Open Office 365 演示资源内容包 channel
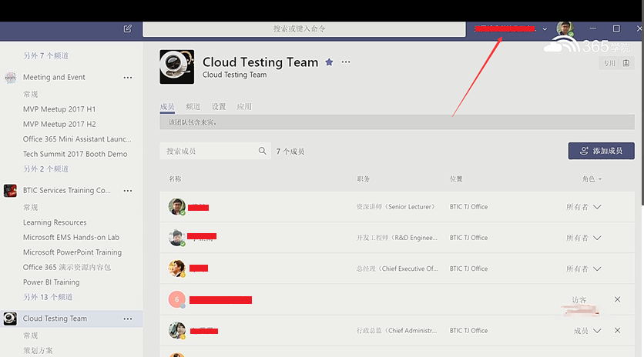Viewport: 644px width, 357px height. (67, 267)
